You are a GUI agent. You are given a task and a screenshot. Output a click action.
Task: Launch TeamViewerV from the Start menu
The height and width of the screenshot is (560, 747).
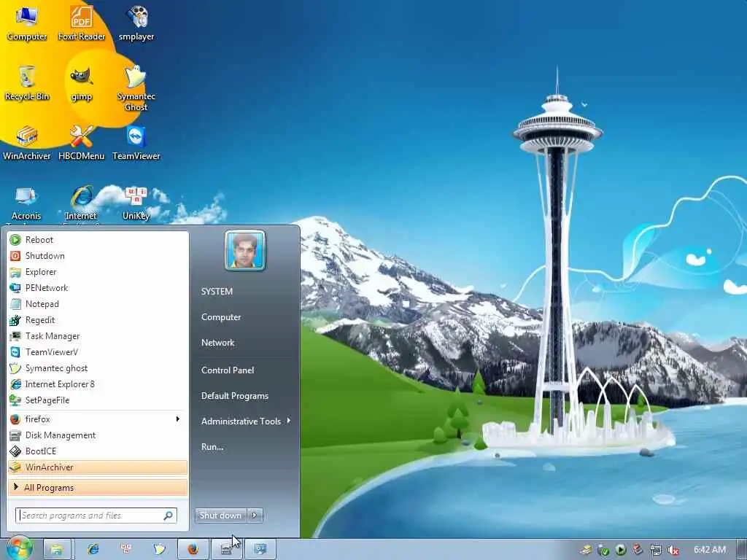click(98, 352)
